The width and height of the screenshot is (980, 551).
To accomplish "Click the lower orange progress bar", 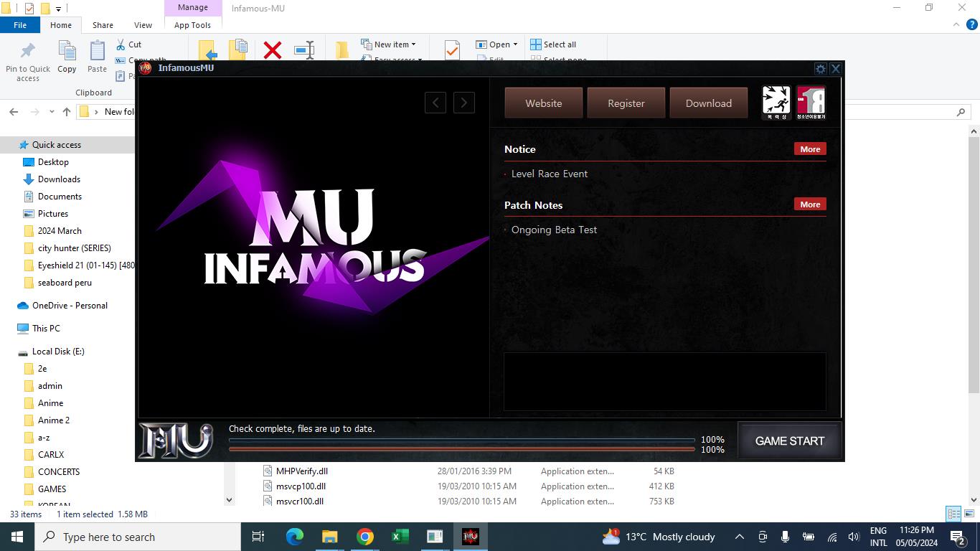I will (462, 449).
